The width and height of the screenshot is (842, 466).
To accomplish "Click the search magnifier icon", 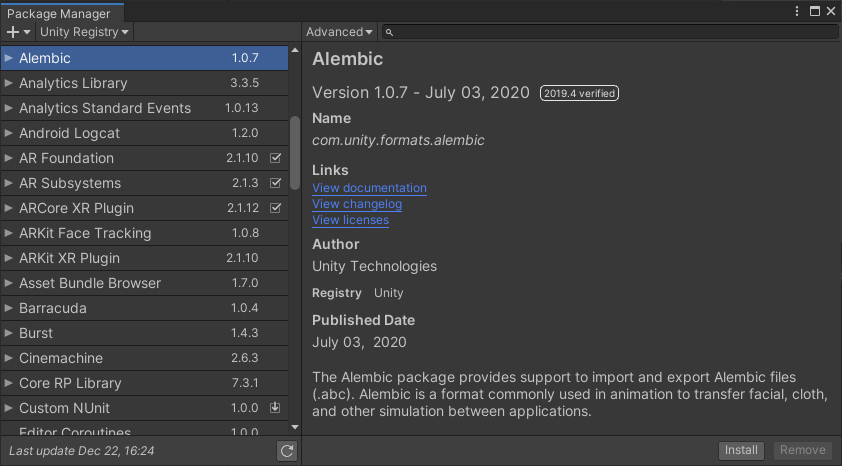I will tap(390, 32).
